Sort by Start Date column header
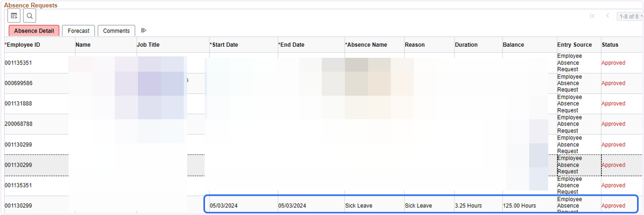644x215 pixels. click(224, 45)
